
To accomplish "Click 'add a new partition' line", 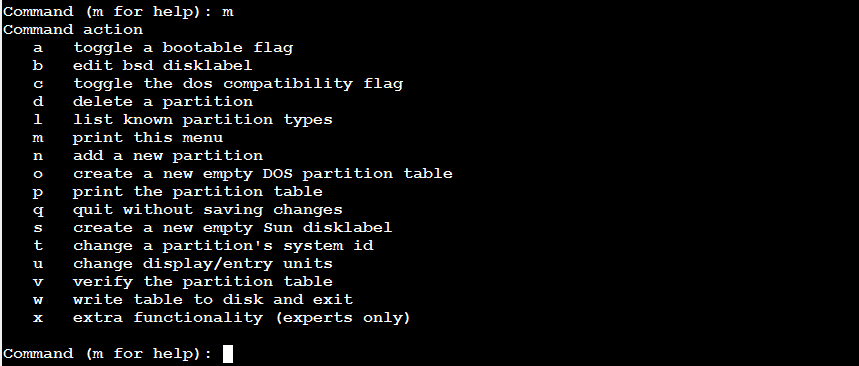I will tap(168, 156).
